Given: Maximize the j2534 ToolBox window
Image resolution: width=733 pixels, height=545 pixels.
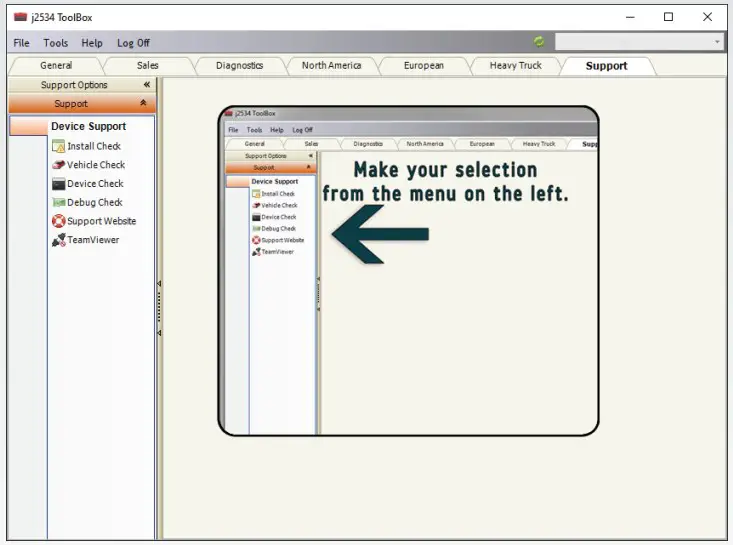Looking at the screenshot, I should (668, 17).
